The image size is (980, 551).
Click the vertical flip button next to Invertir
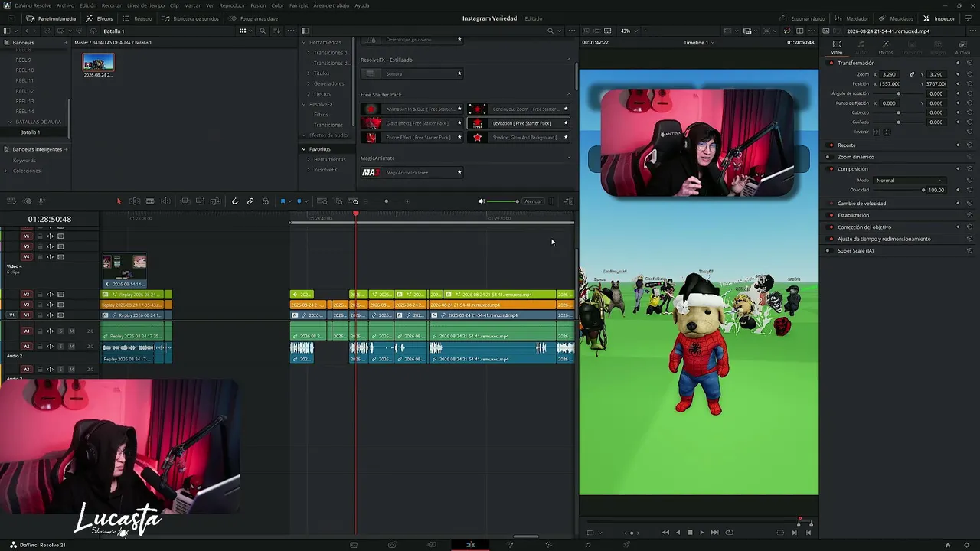pos(887,132)
